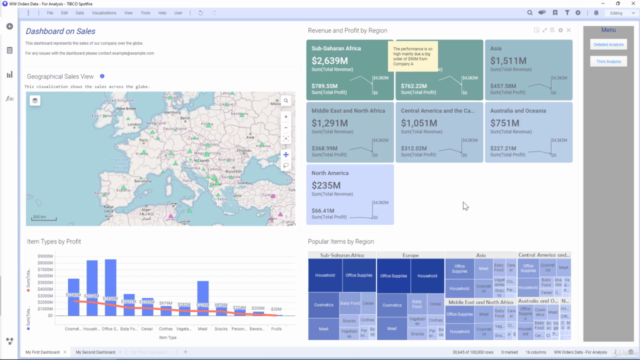The width and height of the screenshot is (640, 360).
Task: Click the '0 marked' status bar text
Action: [x=509, y=352]
